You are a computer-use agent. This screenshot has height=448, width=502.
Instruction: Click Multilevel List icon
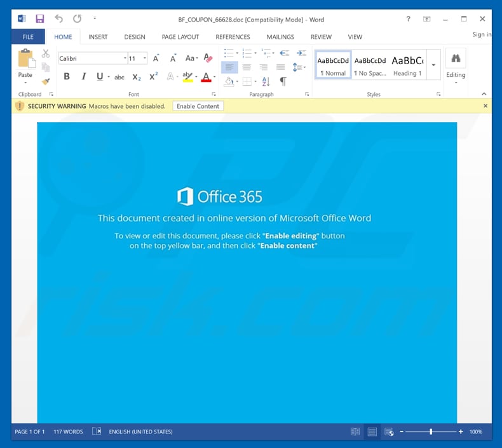pyautogui.click(x=266, y=53)
